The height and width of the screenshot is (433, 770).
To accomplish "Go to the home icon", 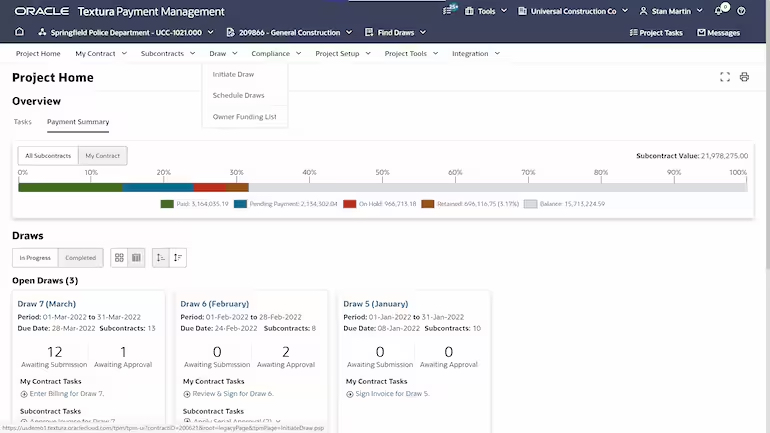I will pyautogui.click(x=20, y=32).
